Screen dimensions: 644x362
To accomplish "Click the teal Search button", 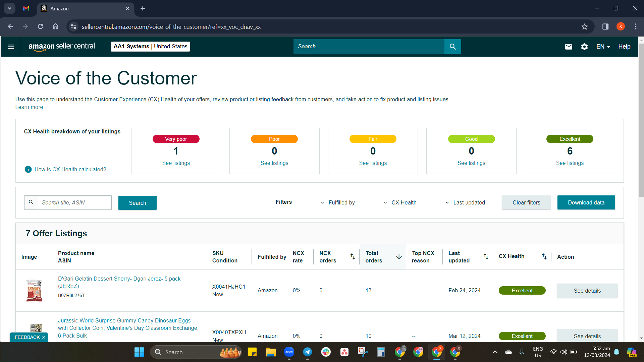I will point(138,203).
